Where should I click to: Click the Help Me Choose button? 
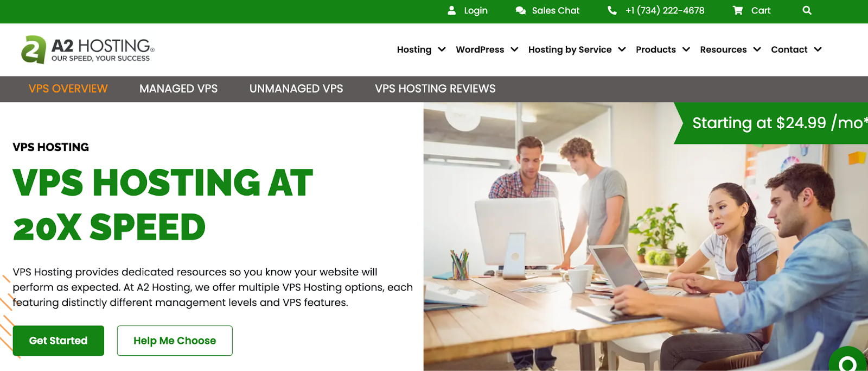point(175,341)
